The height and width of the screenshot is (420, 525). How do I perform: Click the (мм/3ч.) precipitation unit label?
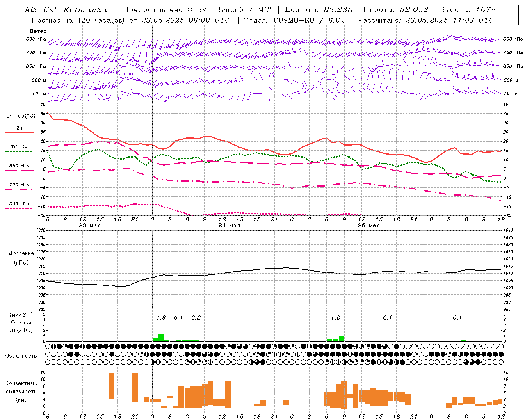pyautogui.click(x=21, y=315)
